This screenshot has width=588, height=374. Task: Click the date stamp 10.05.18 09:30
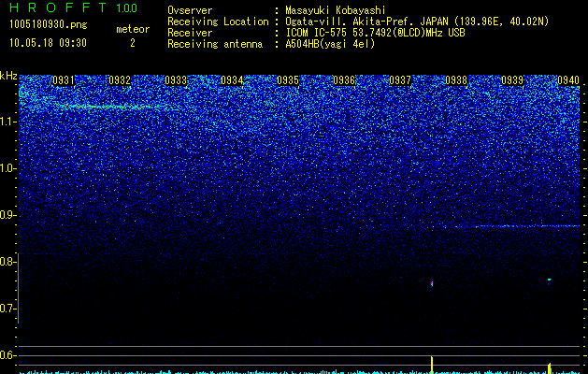click(48, 43)
